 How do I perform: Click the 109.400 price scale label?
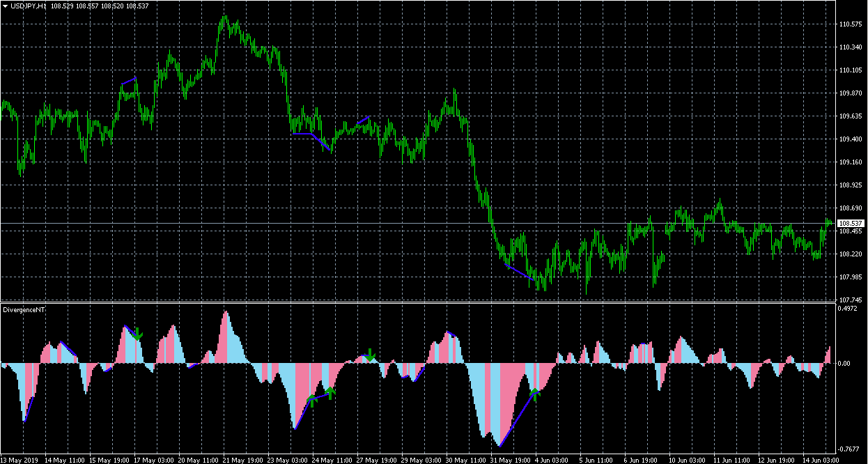pyautogui.click(x=851, y=139)
